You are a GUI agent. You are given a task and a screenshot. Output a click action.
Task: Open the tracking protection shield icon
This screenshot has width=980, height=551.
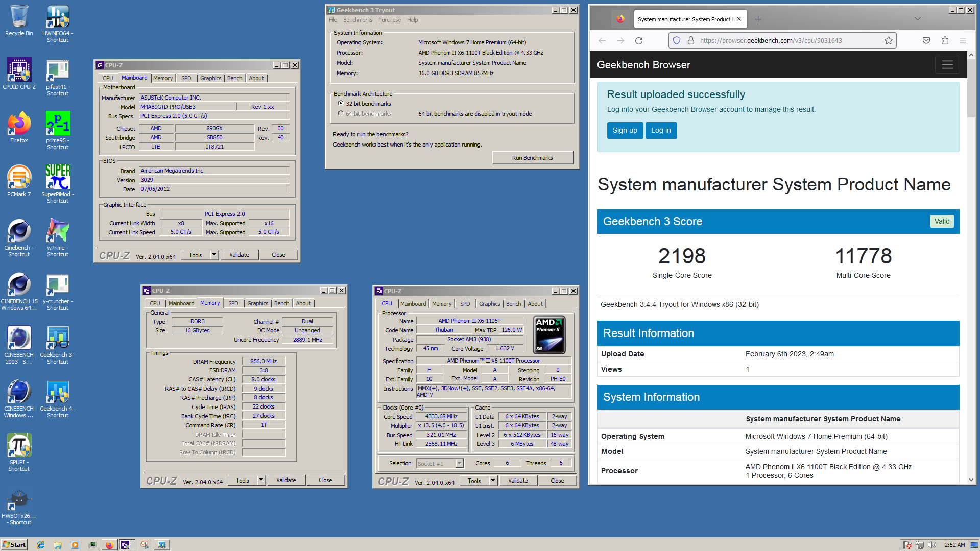(677, 41)
